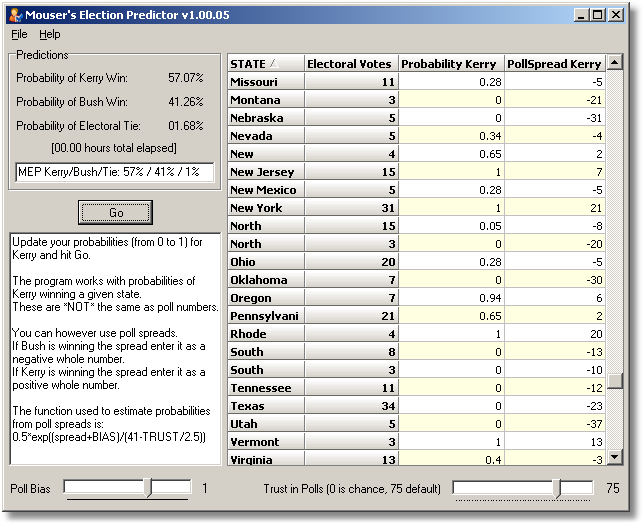
Task: Click the Go button
Action: pos(115,212)
